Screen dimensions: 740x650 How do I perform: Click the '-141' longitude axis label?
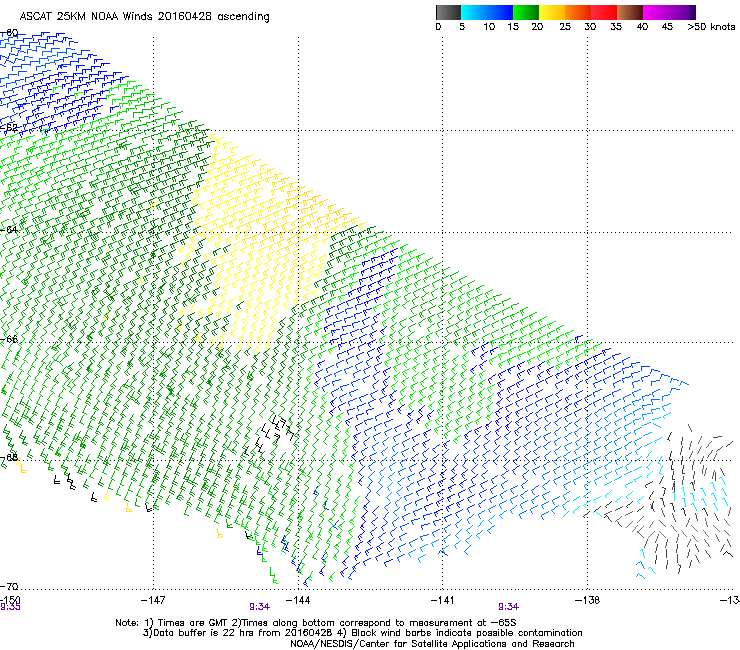coord(443,600)
